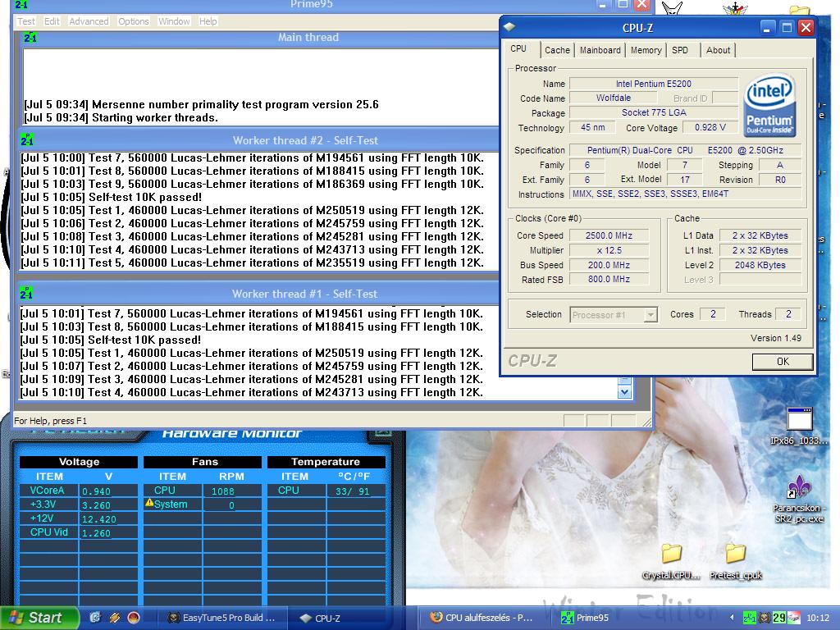Click the tray icon left of the clock
Screen dimensions: 840x630
pos(794,618)
